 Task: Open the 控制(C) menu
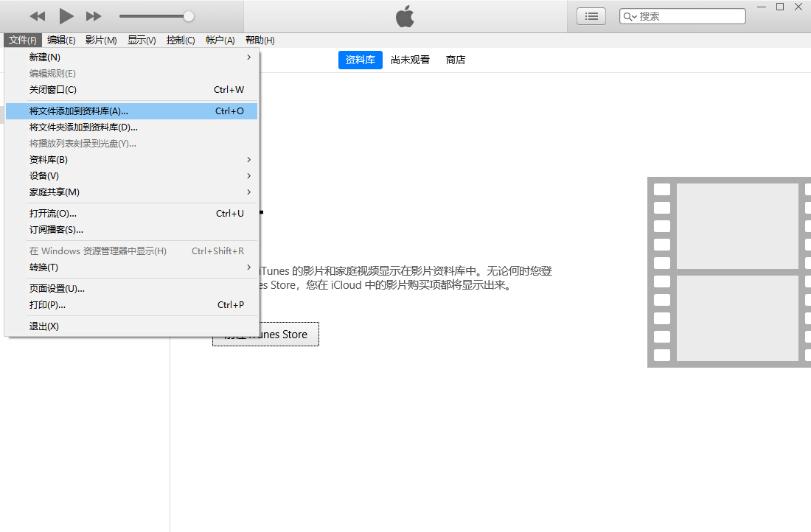(x=181, y=40)
